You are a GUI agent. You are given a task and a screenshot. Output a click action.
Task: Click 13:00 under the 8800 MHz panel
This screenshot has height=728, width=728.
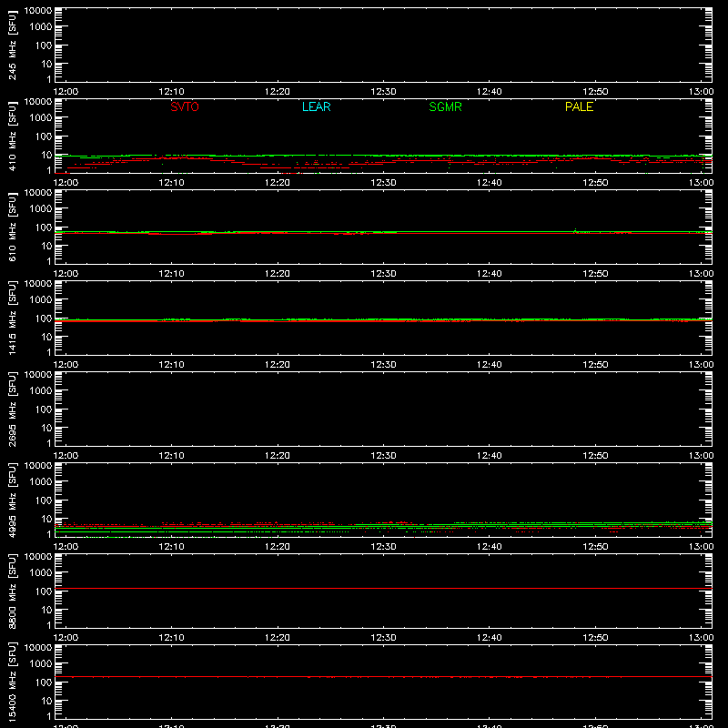(701, 638)
